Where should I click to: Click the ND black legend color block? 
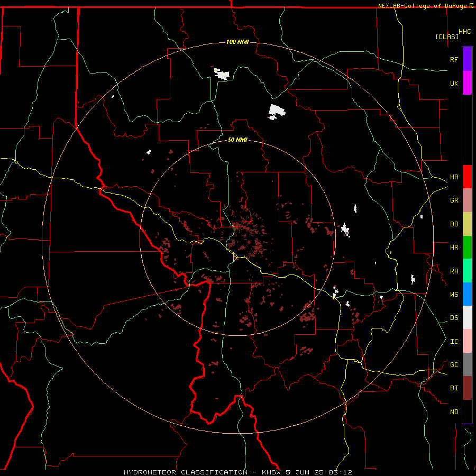[x=467, y=411]
